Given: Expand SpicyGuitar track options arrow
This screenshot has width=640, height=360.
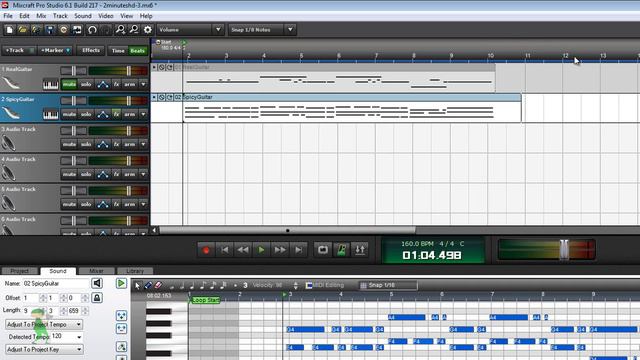Looking at the screenshot, I should (143, 115).
